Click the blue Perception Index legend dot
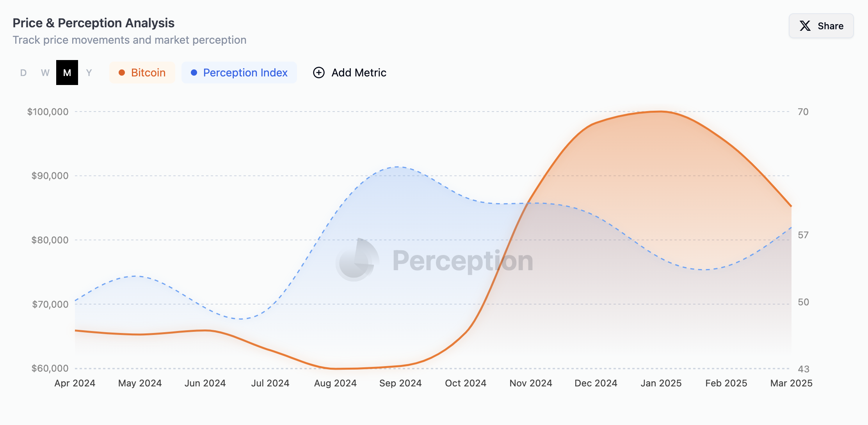The image size is (868, 425). [x=194, y=73]
